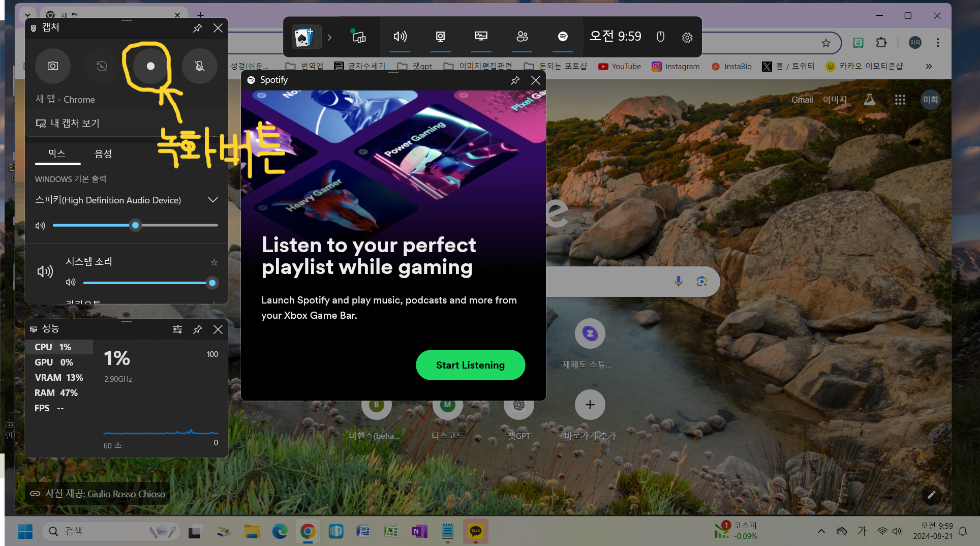This screenshot has height=546, width=980.
Task: Open the Chrome three-dot menu
Action: 938,43
